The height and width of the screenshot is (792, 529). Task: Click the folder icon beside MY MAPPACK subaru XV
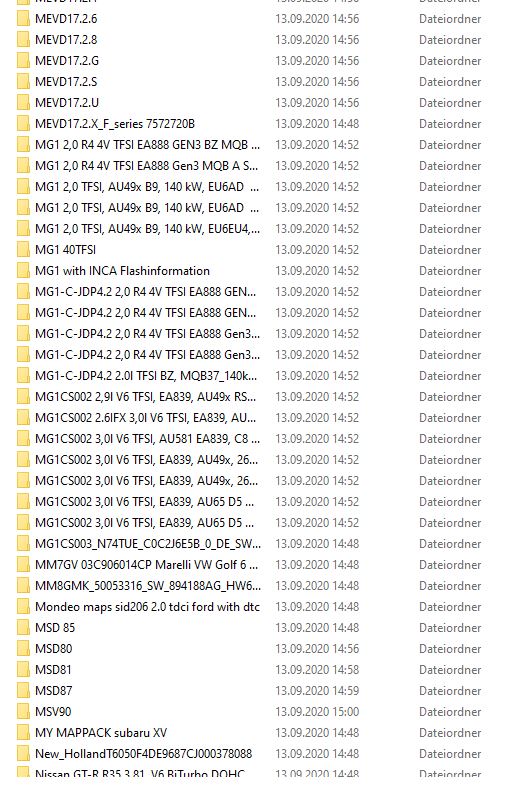pos(23,732)
